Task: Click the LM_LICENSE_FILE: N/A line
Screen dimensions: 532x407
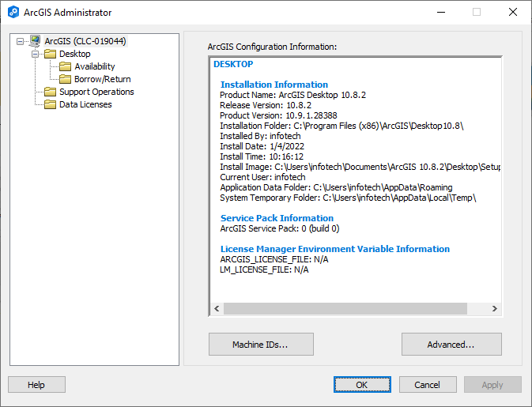Action: point(264,269)
